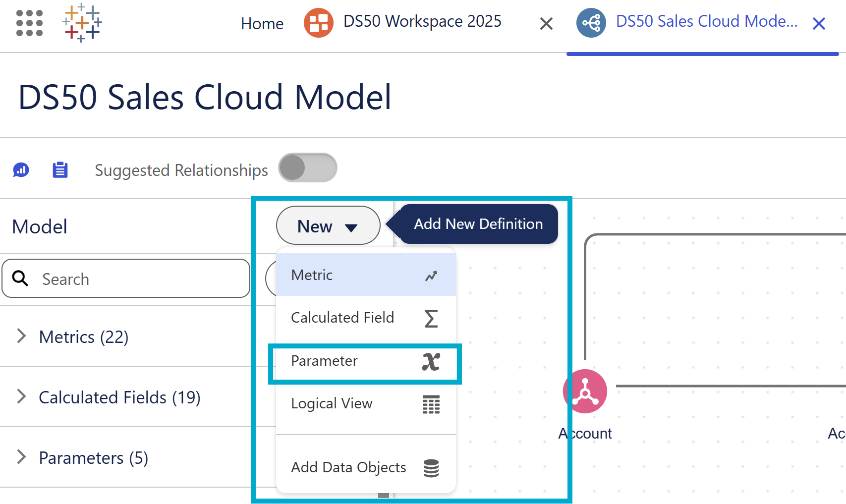Click the search magnifier icon
The height and width of the screenshot is (504, 846).
point(20,279)
